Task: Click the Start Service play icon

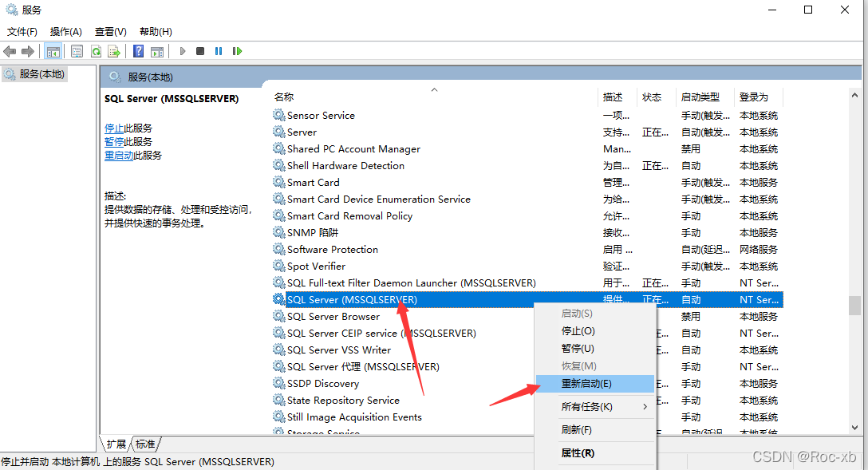Action: (182, 52)
